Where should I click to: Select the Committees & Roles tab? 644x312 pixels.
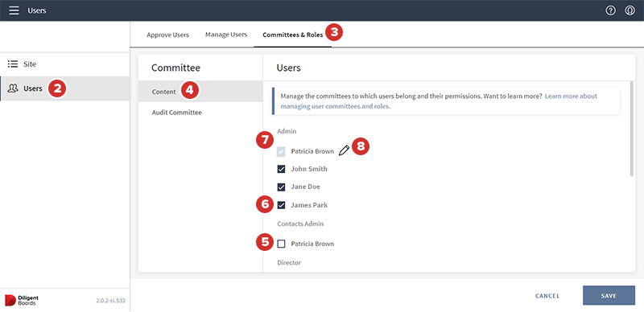pos(293,35)
